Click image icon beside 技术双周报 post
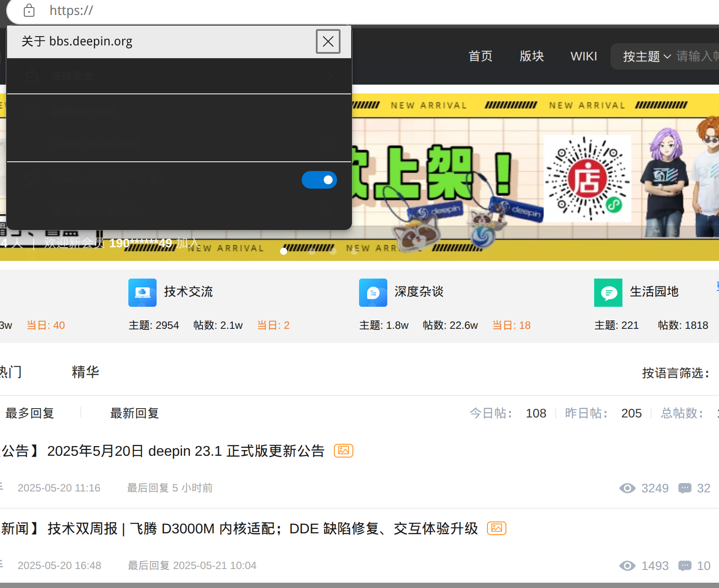The image size is (719, 588). pyautogui.click(x=497, y=528)
